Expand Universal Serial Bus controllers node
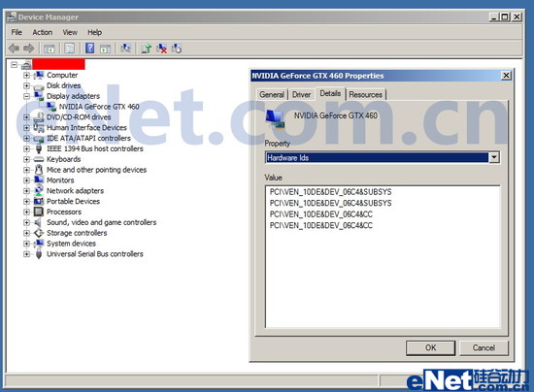Image resolution: width=534 pixels, height=392 pixels. point(26,254)
